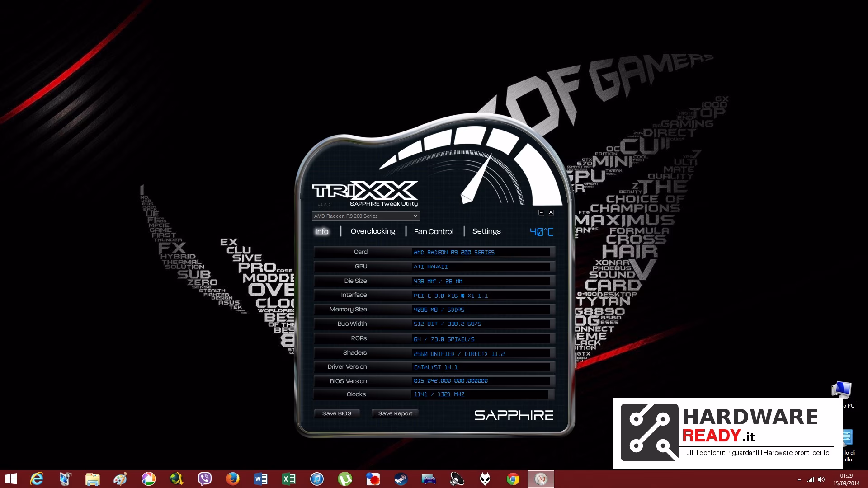This screenshot has width=868, height=488.
Task: Show hidden system tray icons
Action: (x=799, y=479)
